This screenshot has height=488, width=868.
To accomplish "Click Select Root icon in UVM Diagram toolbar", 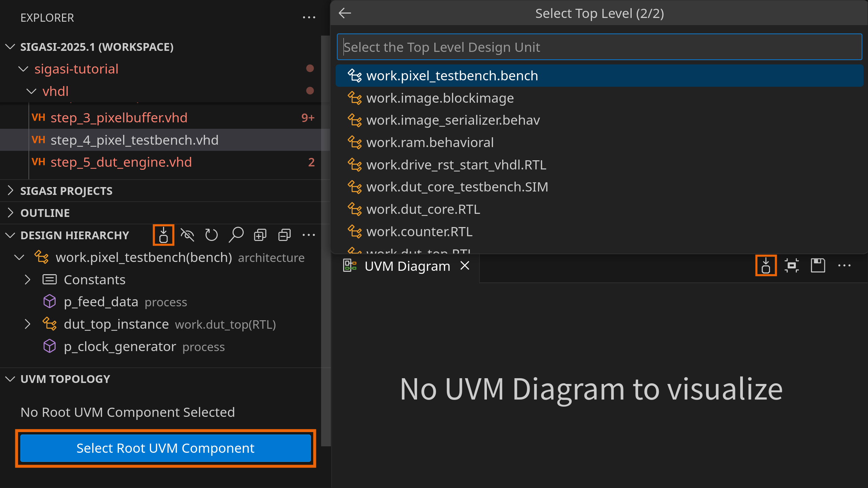I will 766,265.
